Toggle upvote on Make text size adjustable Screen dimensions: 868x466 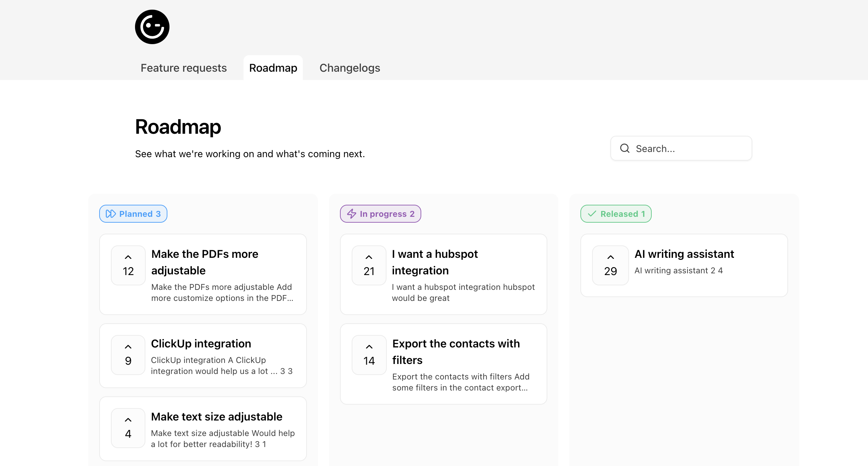pyautogui.click(x=128, y=428)
